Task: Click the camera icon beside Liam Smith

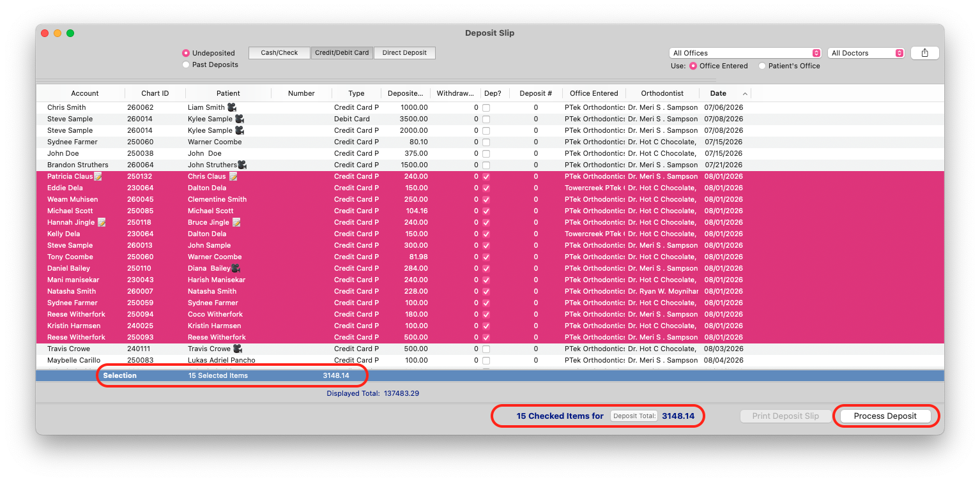Action: coord(232,107)
